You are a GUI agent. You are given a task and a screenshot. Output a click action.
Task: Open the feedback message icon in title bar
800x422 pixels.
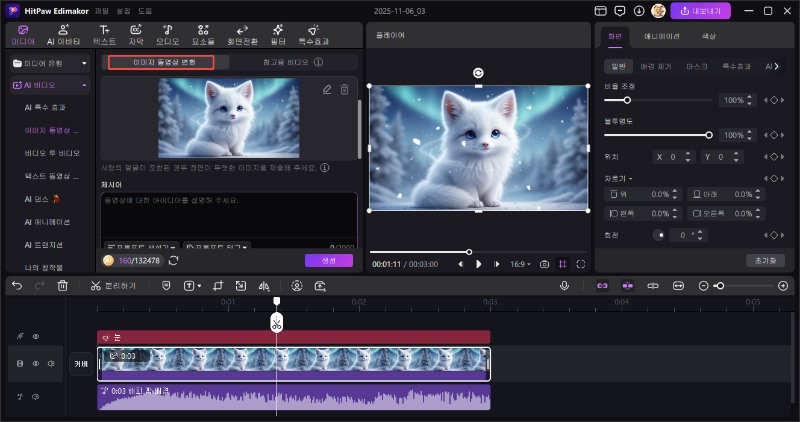pyautogui.click(x=619, y=11)
